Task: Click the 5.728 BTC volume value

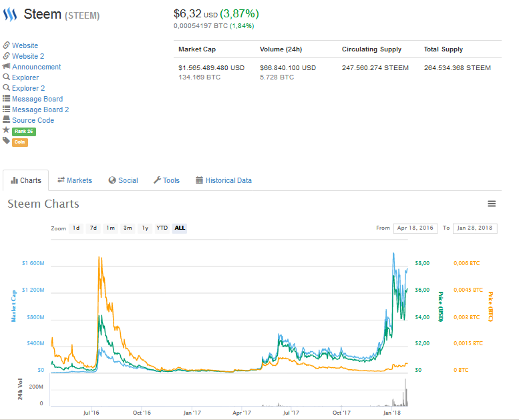Action: tap(277, 77)
